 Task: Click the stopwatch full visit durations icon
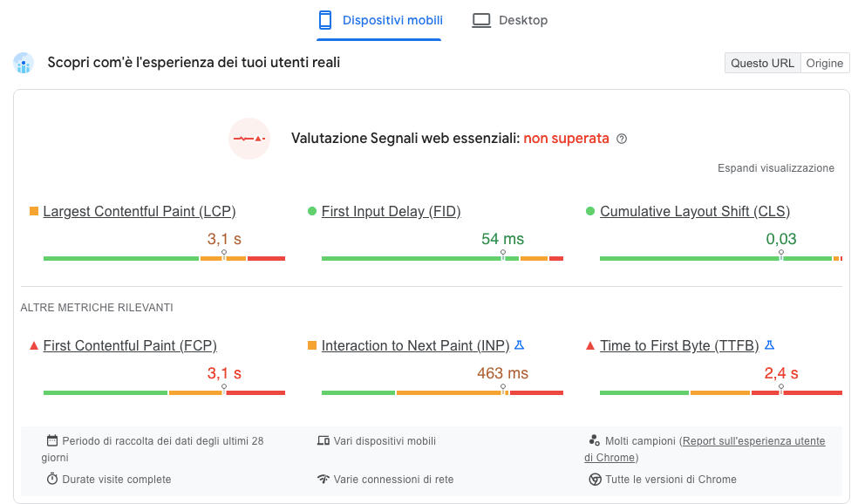52,479
